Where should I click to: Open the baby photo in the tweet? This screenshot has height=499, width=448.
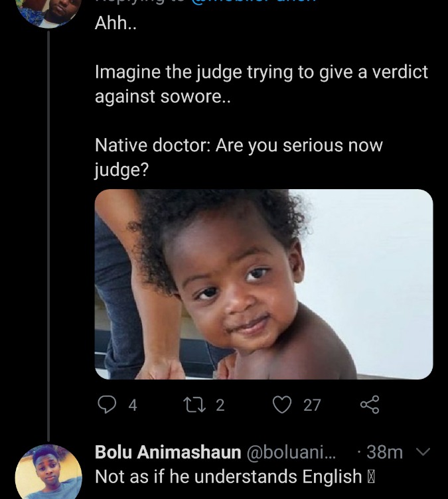click(x=263, y=284)
